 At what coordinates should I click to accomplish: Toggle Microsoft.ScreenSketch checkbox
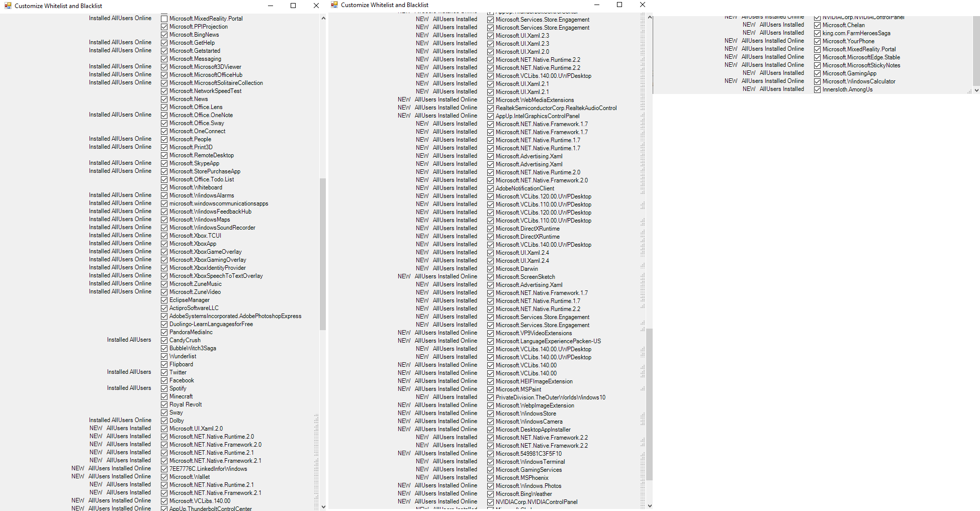click(490, 277)
